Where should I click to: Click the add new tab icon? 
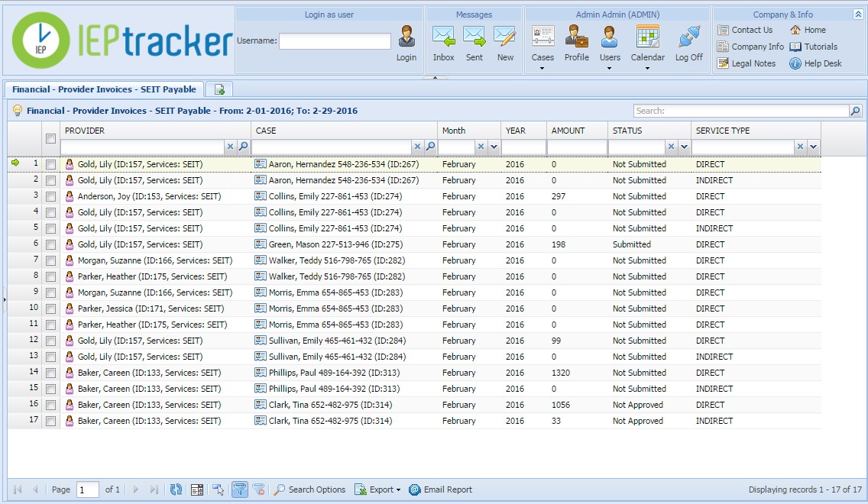click(219, 89)
